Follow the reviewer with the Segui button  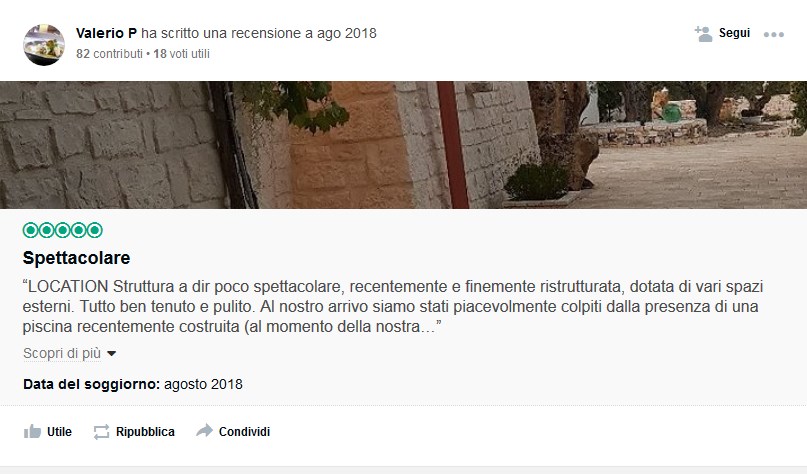coord(734,33)
